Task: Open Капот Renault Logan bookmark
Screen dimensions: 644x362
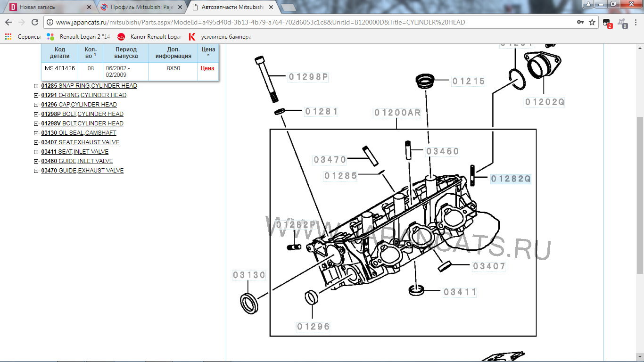Action: click(149, 36)
